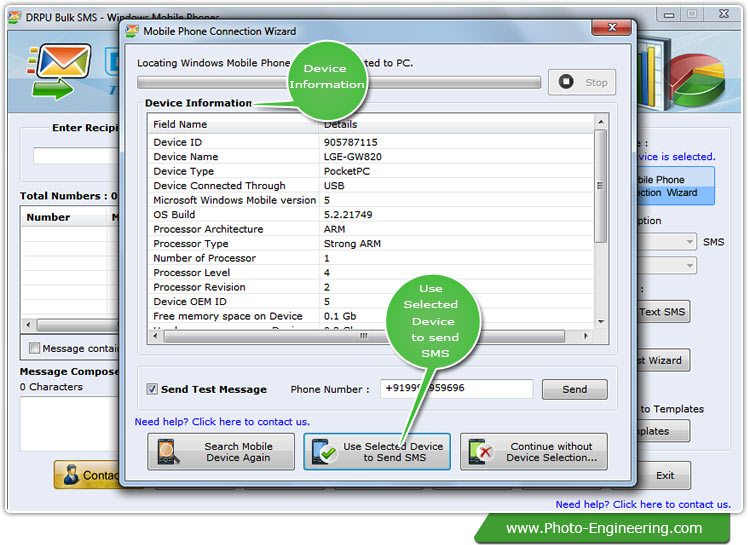
Task: Click the phone red-cross icon on Continue button
Action: click(480, 451)
